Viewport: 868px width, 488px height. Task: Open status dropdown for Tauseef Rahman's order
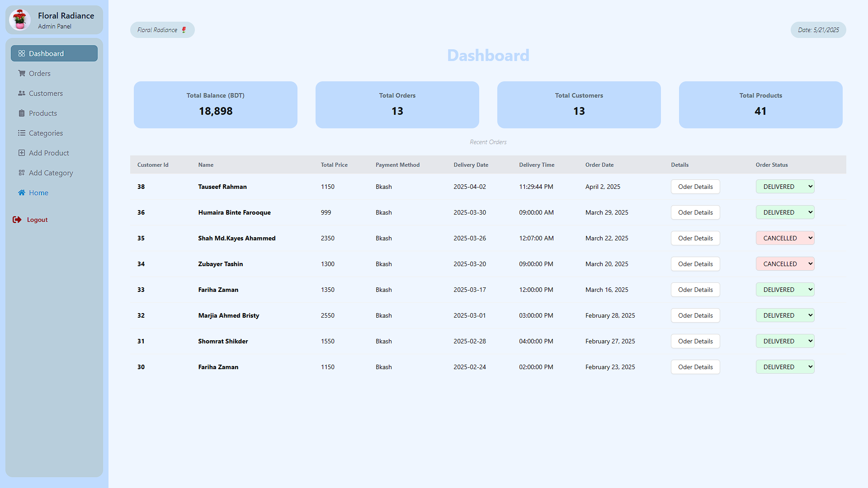[785, 187]
